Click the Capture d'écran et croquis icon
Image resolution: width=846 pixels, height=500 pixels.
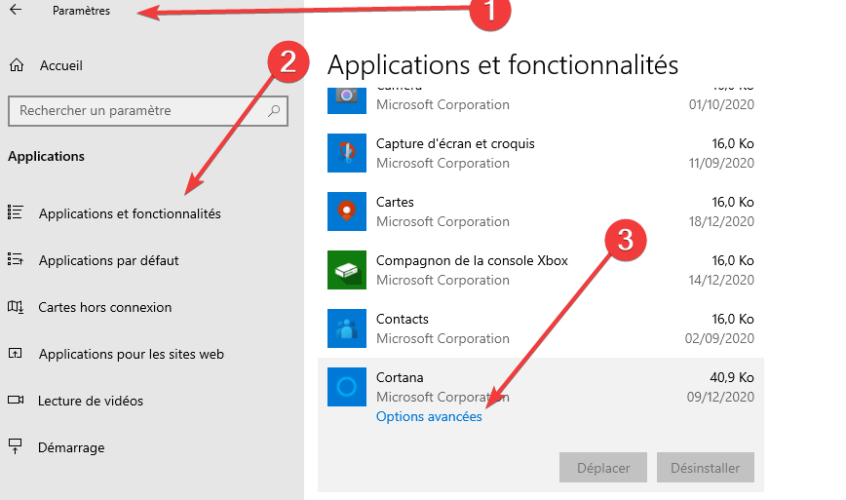pos(347,153)
